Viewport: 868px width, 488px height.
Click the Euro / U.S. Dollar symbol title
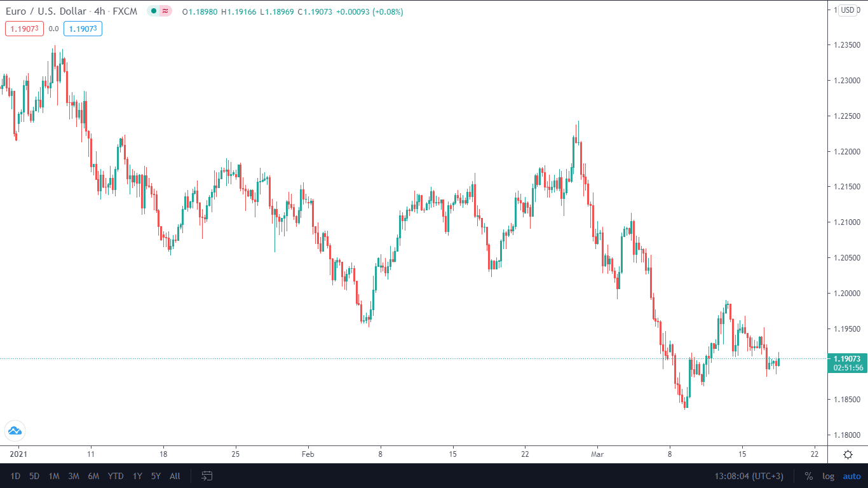pyautogui.click(x=48, y=11)
